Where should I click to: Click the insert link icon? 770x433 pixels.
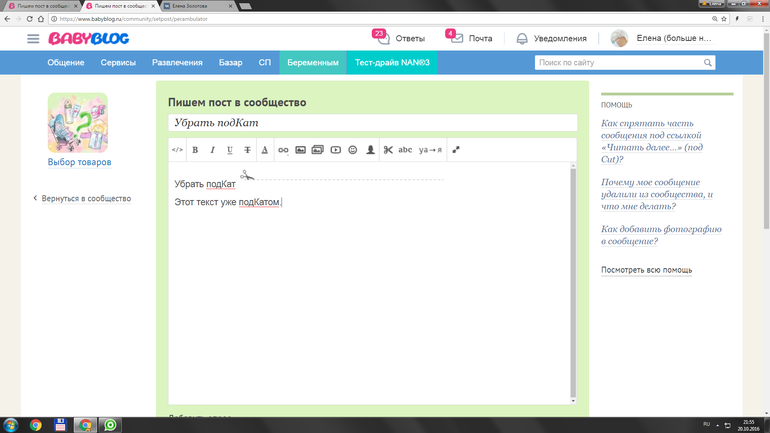pos(283,150)
